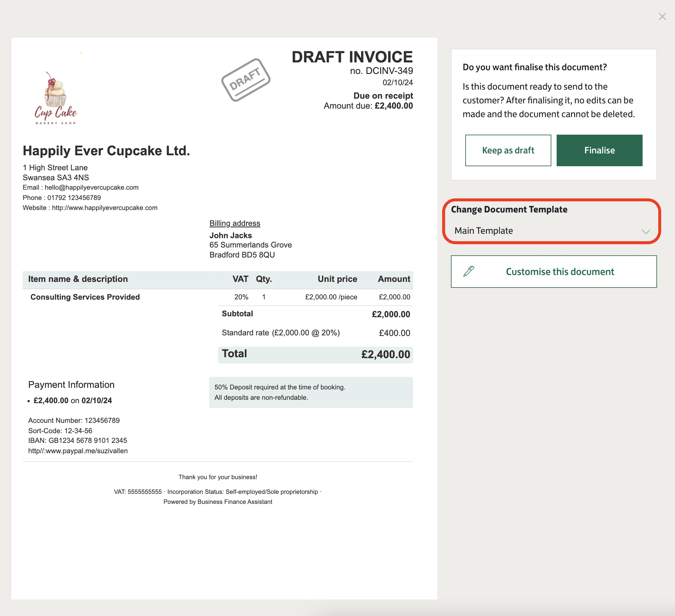
Task: Choose Keep as draft
Action: (508, 150)
